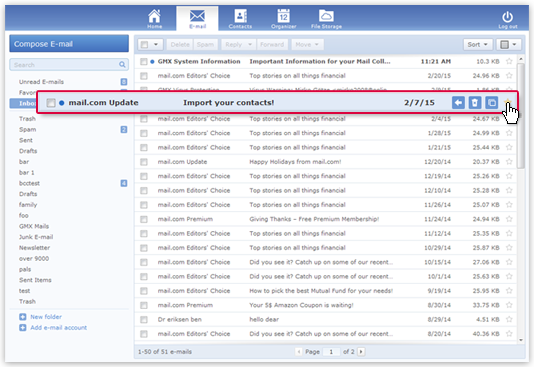Tick checkbox for GMX System Information email
534x367 pixels.
144,62
